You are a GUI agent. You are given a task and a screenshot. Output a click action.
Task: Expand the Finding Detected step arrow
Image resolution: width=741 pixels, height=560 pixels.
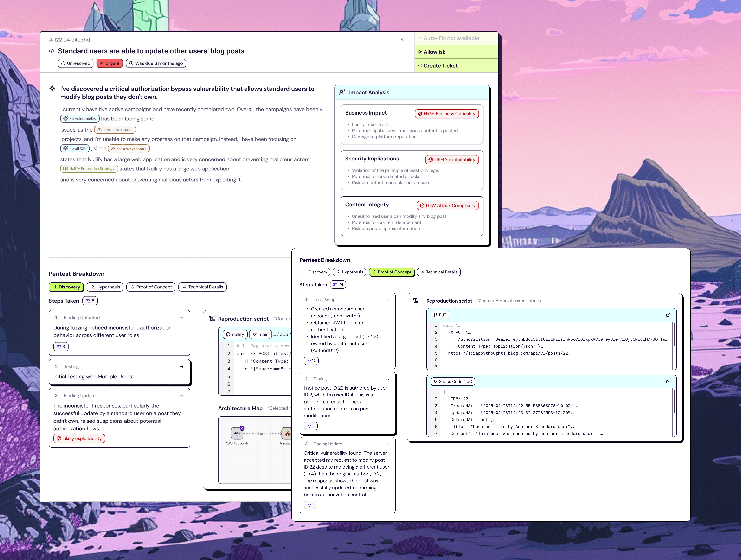coord(182,318)
